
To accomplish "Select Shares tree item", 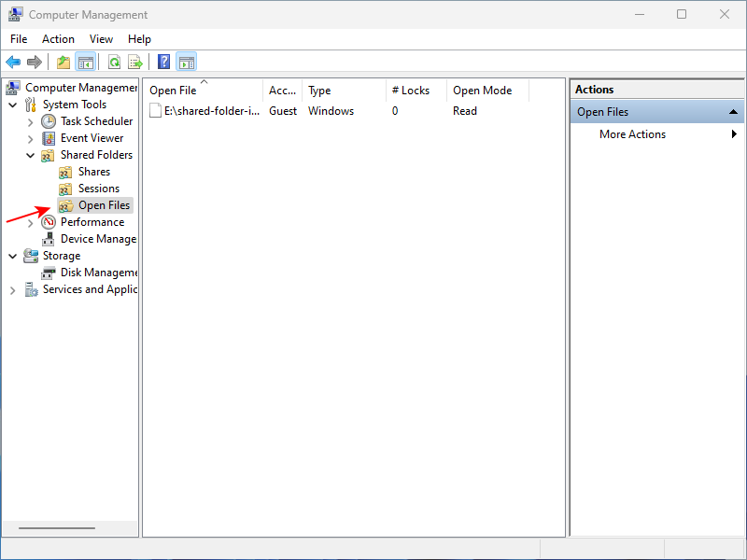I will pyautogui.click(x=94, y=172).
